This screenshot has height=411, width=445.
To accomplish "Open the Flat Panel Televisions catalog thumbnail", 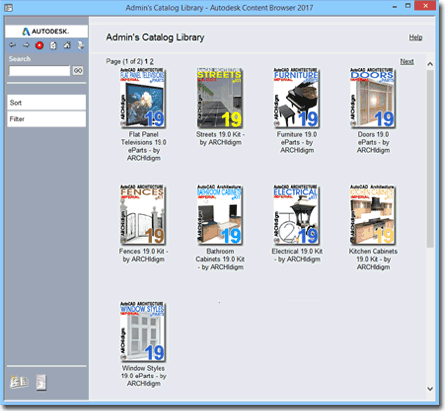I will coord(143,98).
